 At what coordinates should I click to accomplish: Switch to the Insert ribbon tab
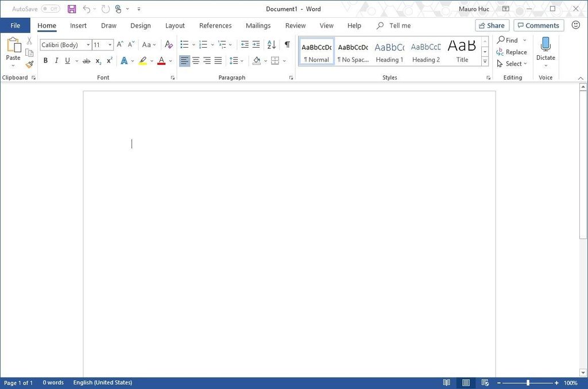tap(78, 25)
